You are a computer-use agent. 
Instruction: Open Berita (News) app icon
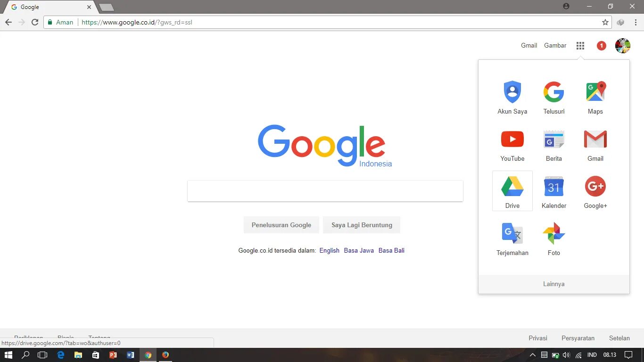click(x=554, y=140)
